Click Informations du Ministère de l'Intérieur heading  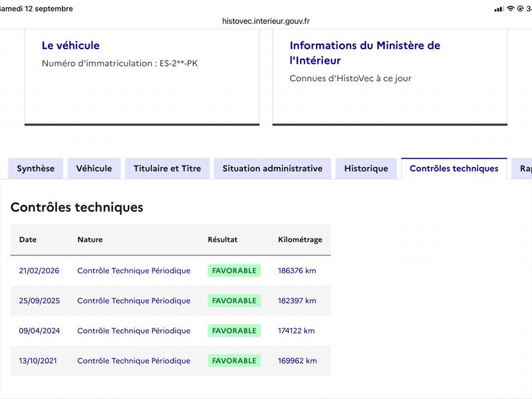tap(364, 53)
